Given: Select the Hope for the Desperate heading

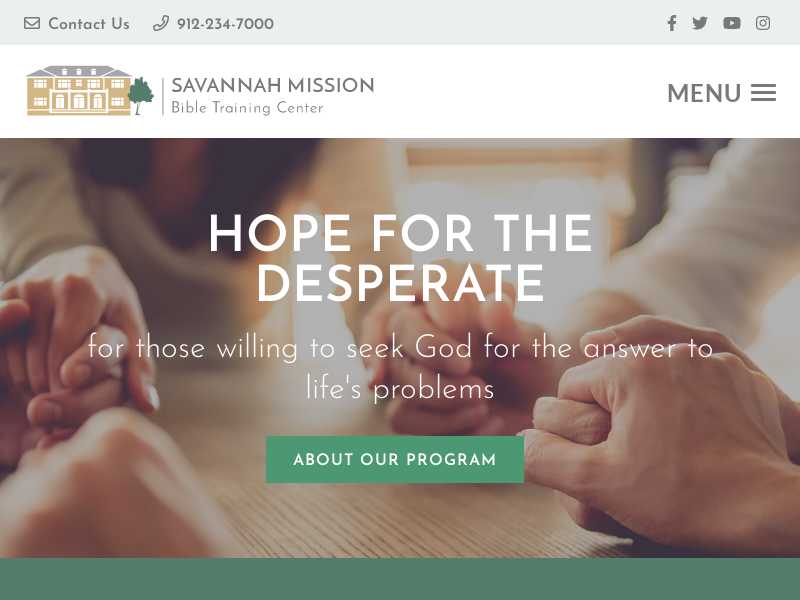Looking at the screenshot, I should tap(401, 258).
